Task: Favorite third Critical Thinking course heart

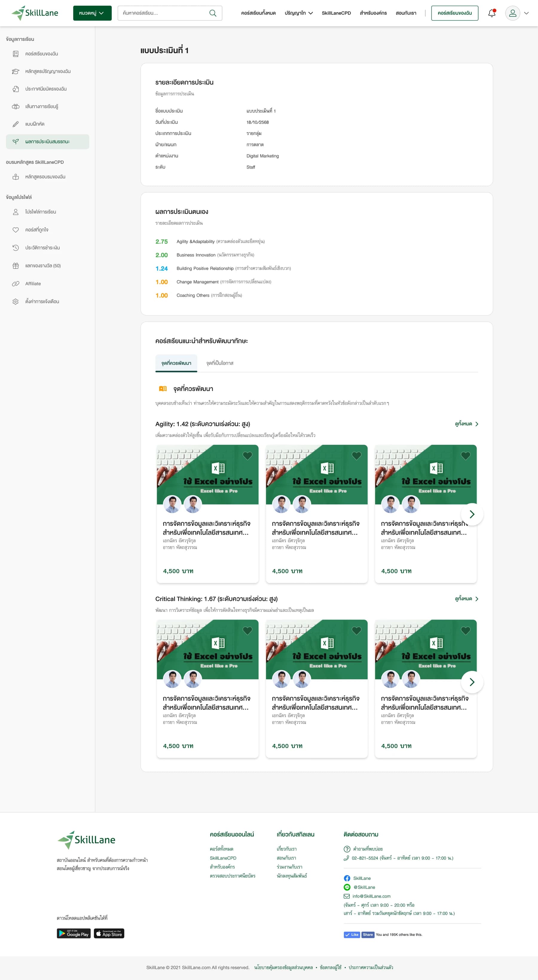Action: coord(466,631)
